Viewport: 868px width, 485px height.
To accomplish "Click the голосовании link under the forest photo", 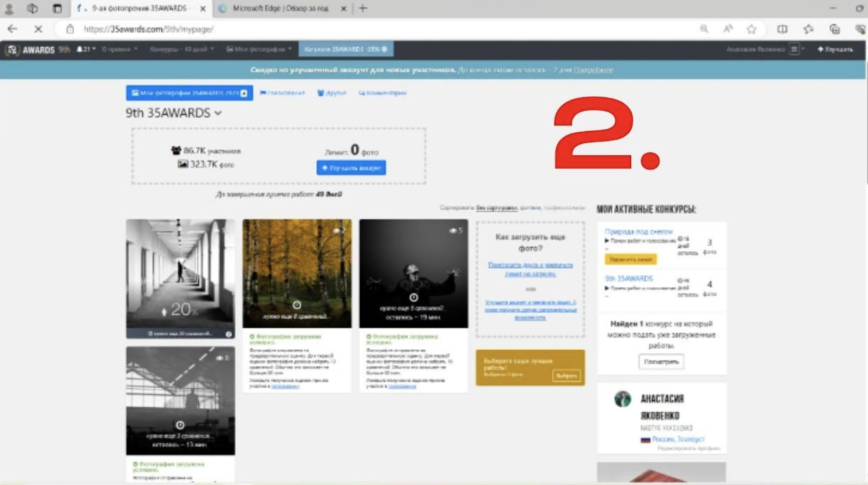I will 285,386.
